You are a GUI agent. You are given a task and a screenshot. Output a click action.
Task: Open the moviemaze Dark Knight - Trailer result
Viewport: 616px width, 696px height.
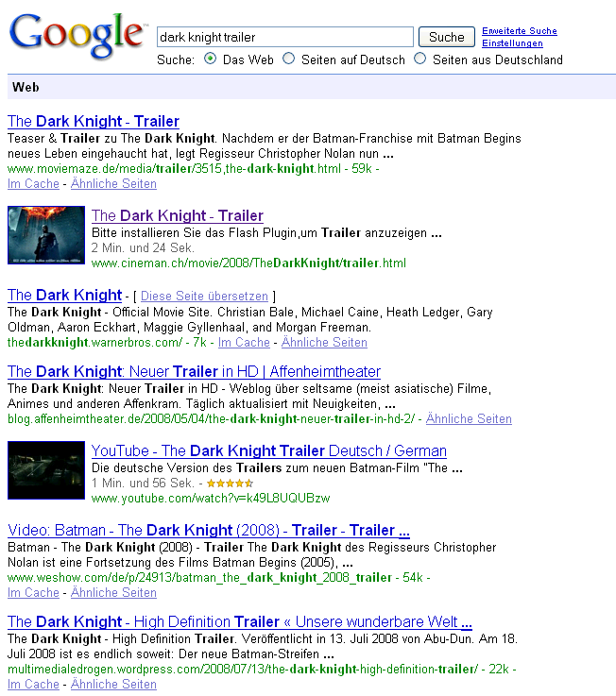pyautogui.click(x=94, y=121)
